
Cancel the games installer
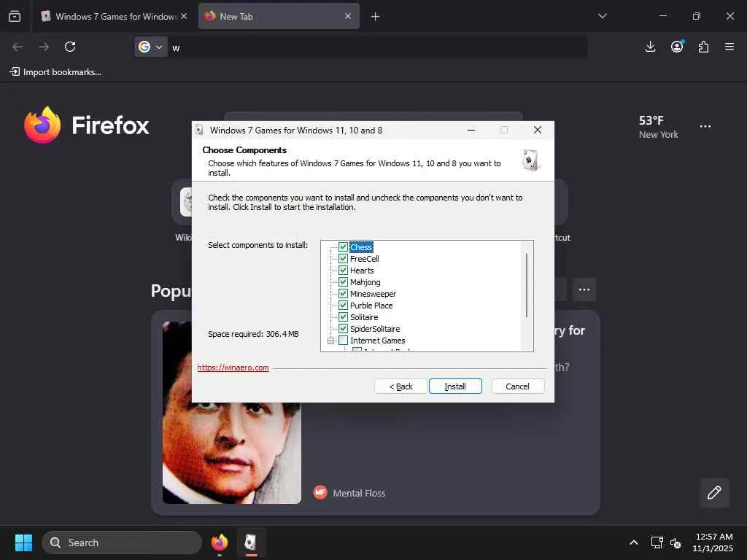(517, 386)
